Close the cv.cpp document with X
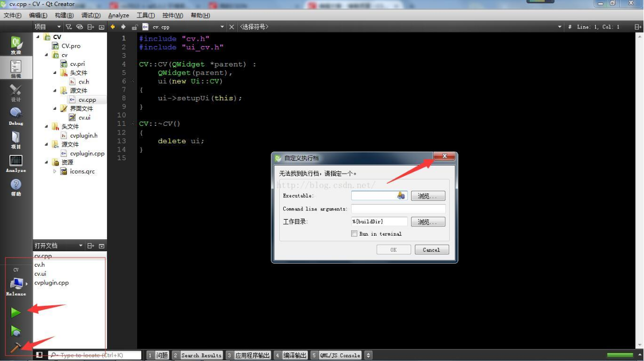This screenshot has height=361, width=644. pos(232,27)
